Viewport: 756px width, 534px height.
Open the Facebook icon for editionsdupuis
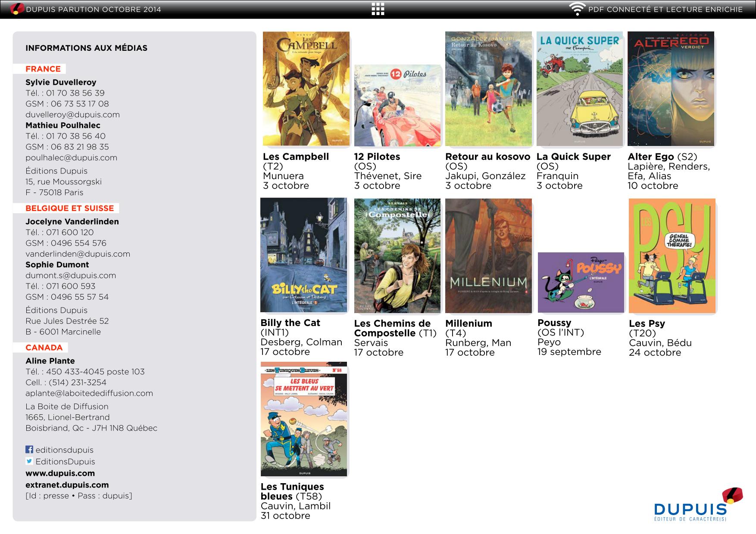(29, 450)
